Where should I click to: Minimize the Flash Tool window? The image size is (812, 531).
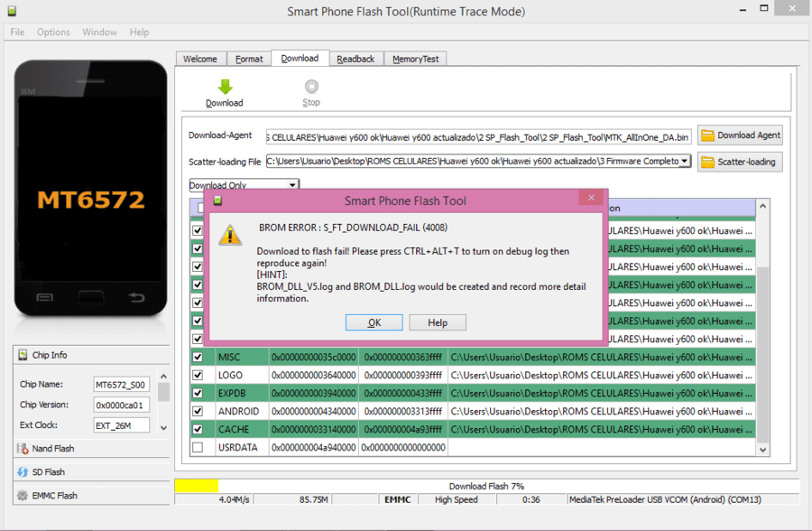click(743, 9)
